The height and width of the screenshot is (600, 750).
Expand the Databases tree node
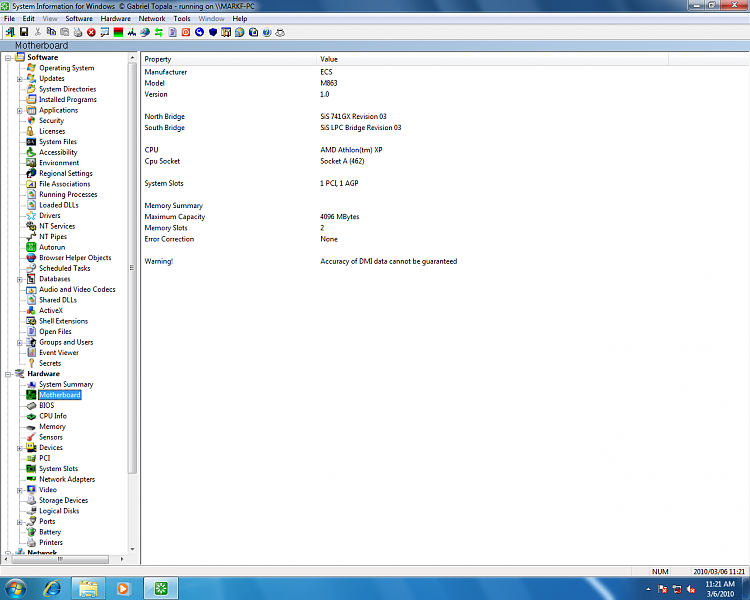[x=20, y=279]
